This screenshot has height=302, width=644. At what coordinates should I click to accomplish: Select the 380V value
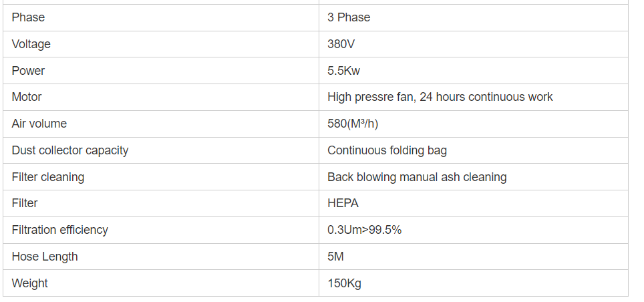(341, 44)
